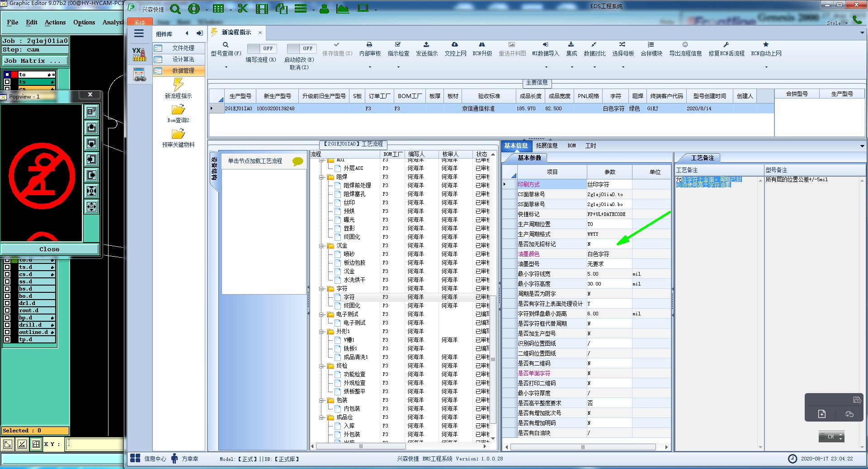Switch to 拓展信息 tab
The height and width of the screenshot is (469, 868).
click(x=547, y=145)
